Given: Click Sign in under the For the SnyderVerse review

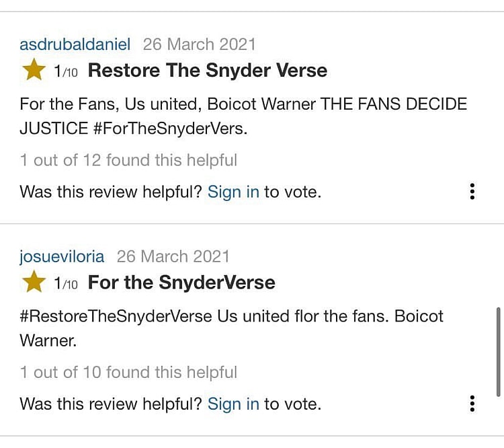Looking at the screenshot, I should point(233,404).
